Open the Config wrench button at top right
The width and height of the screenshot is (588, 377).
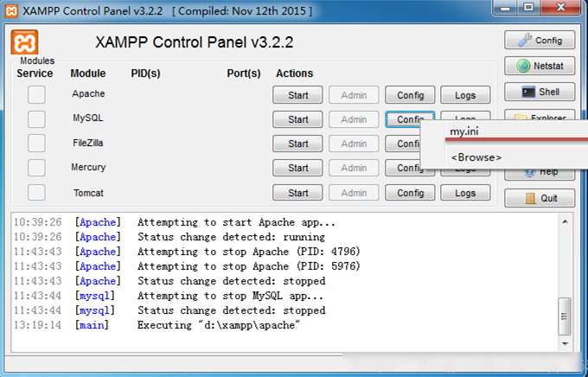coord(540,40)
